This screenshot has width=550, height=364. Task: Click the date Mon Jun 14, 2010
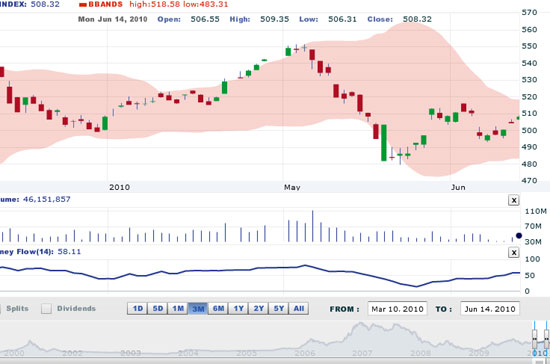pyautogui.click(x=113, y=19)
